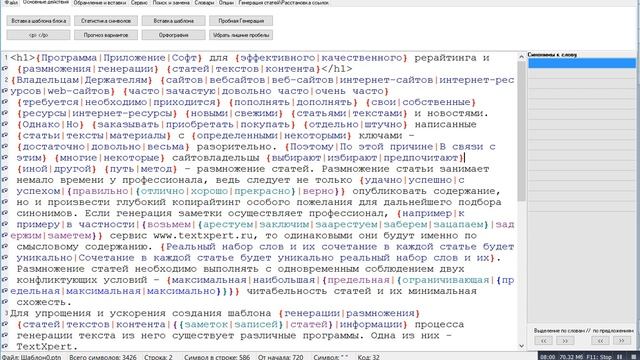Click status bar Код: 32
This screenshot has height=360, width=640.
(x=368, y=357)
